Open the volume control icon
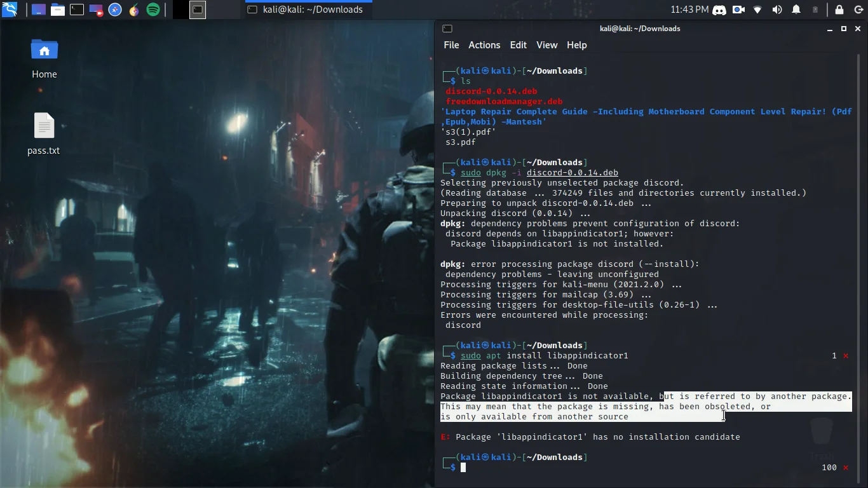868x488 pixels. coord(777,10)
